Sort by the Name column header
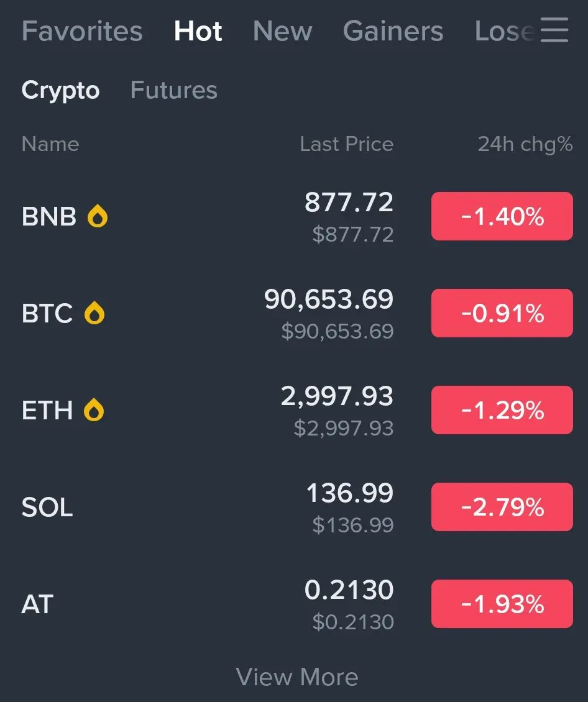Image resolution: width=588 pixels, height=702 pixels. (50, 144)
